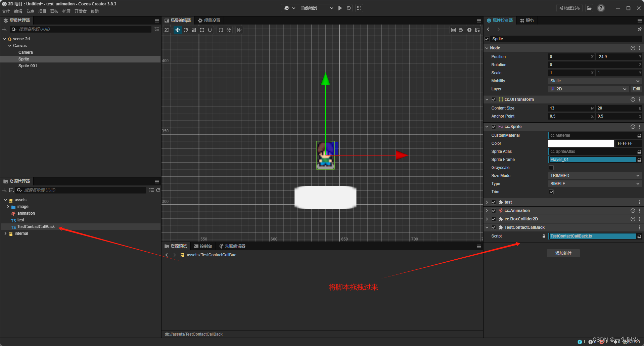Collapse all nodes in hierarchy panel
Image resolution: width=644 pixels, height=346 pixels.
click(157, 29)
